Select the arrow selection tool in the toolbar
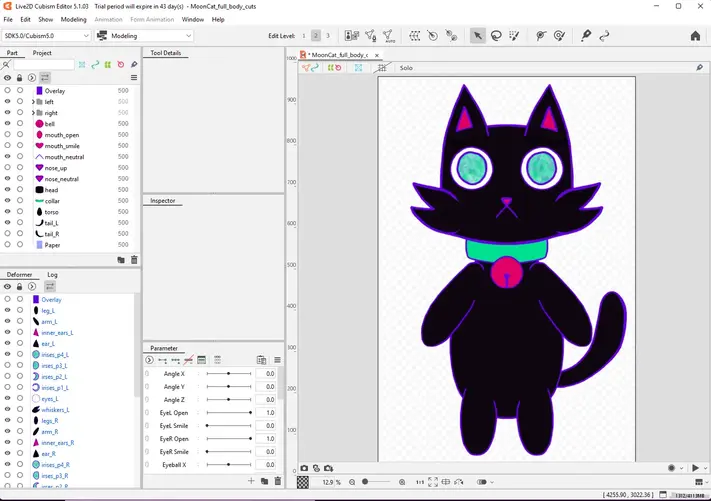The image size is (711, 501). [477, 36]
